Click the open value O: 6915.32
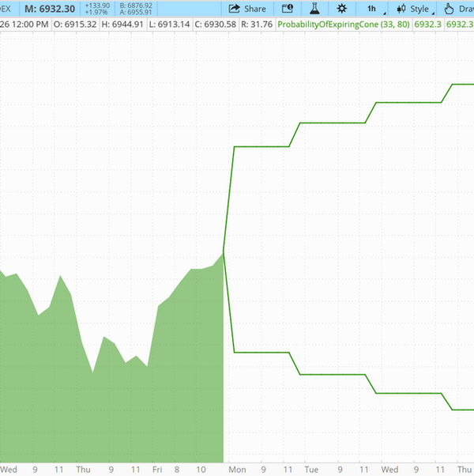 point(75,25)
